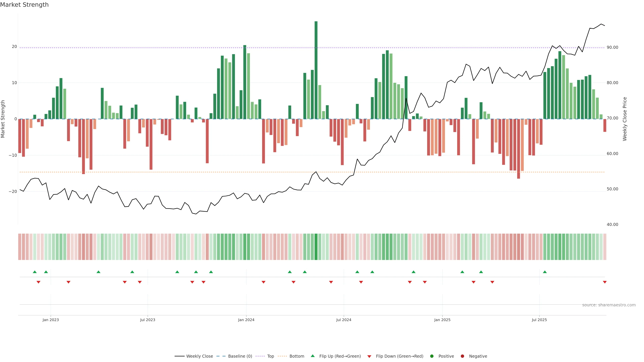Image resolution: width=644 pixels, height=362 pixels.
Task: Click the leftmost red flip-down triangle marker
Action: pos(39,282)
